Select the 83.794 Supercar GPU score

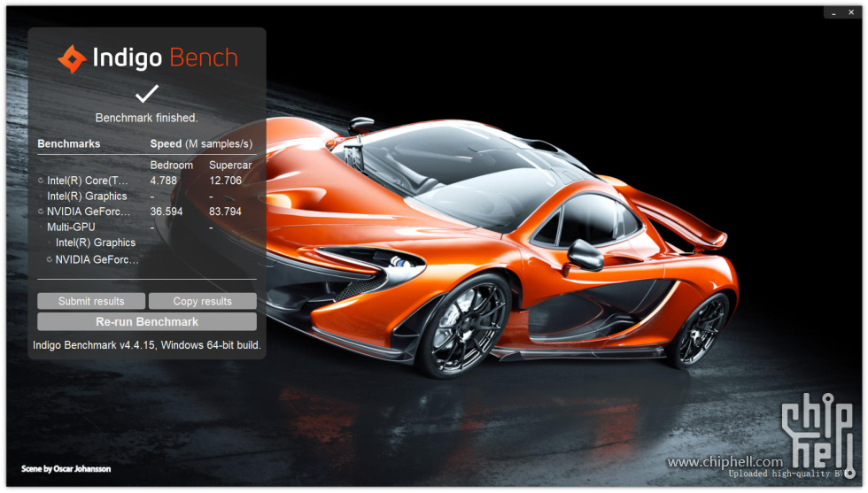click(x=225, y=212)
